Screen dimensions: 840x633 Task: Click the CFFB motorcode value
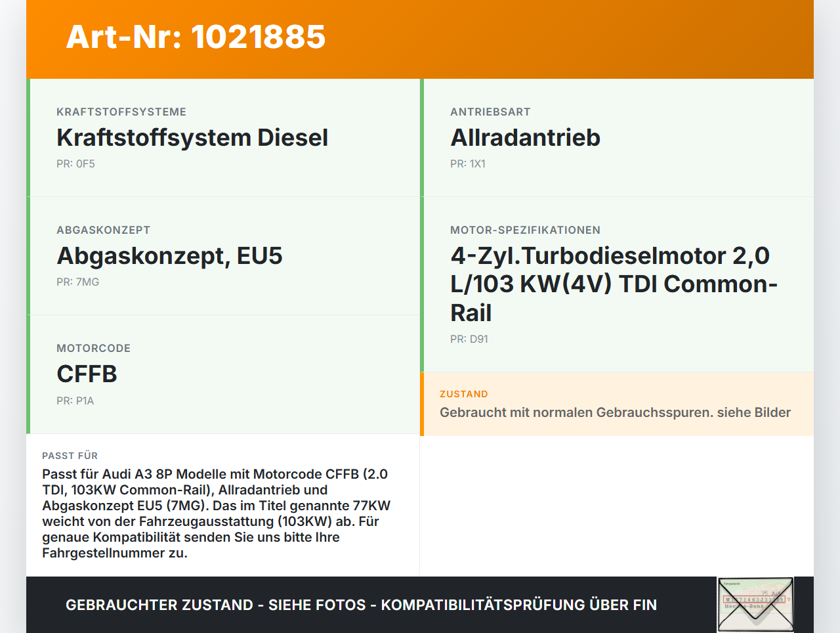tap(87, 373)
